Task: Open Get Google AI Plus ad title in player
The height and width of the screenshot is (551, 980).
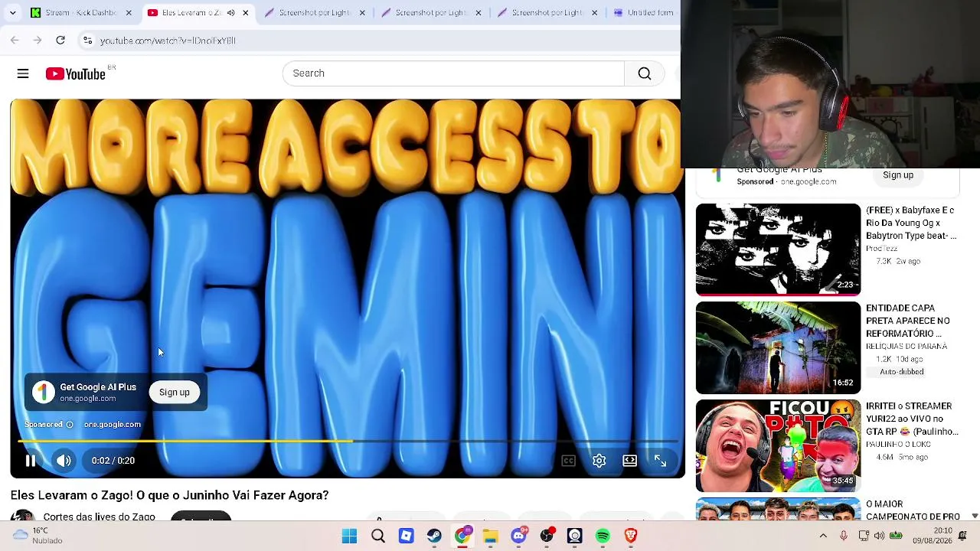Action: pos(98,387)
